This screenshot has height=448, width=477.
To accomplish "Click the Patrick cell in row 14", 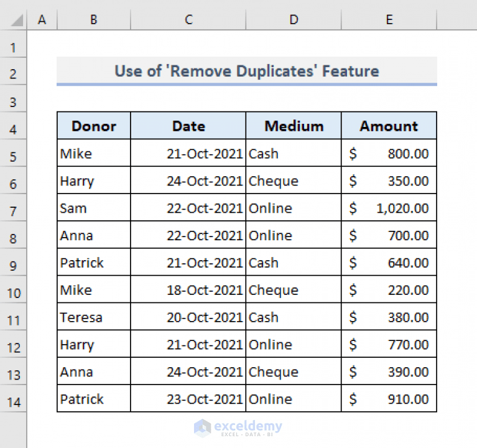I will (x=94, y=398).
